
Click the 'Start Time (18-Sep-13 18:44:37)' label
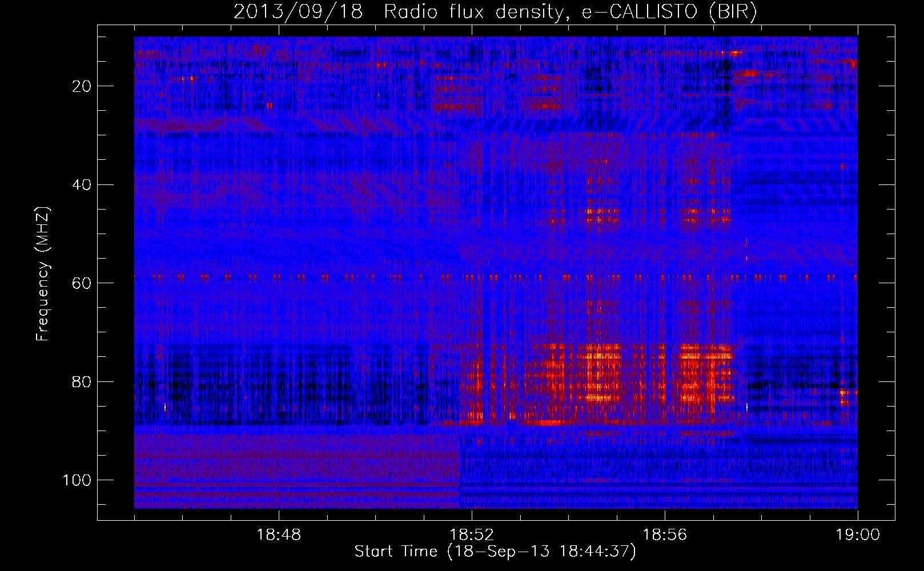495,552
